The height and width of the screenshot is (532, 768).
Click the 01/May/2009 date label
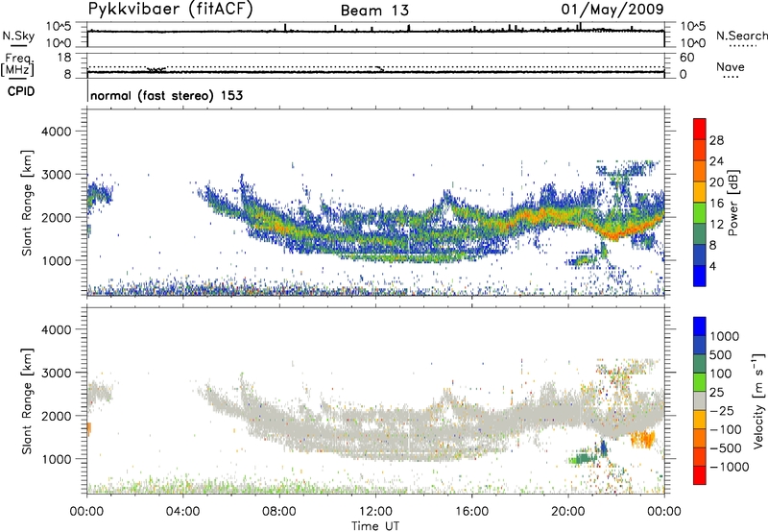point(612,10)
